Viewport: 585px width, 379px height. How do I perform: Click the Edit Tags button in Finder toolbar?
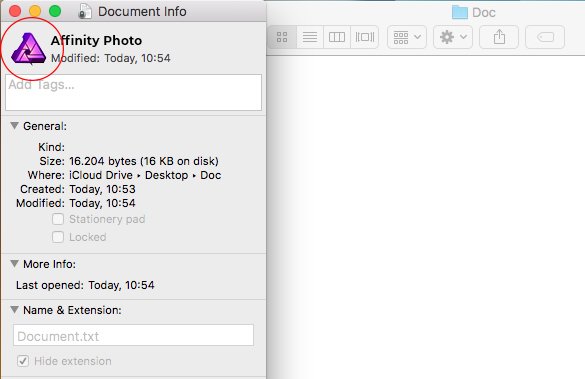545,37
